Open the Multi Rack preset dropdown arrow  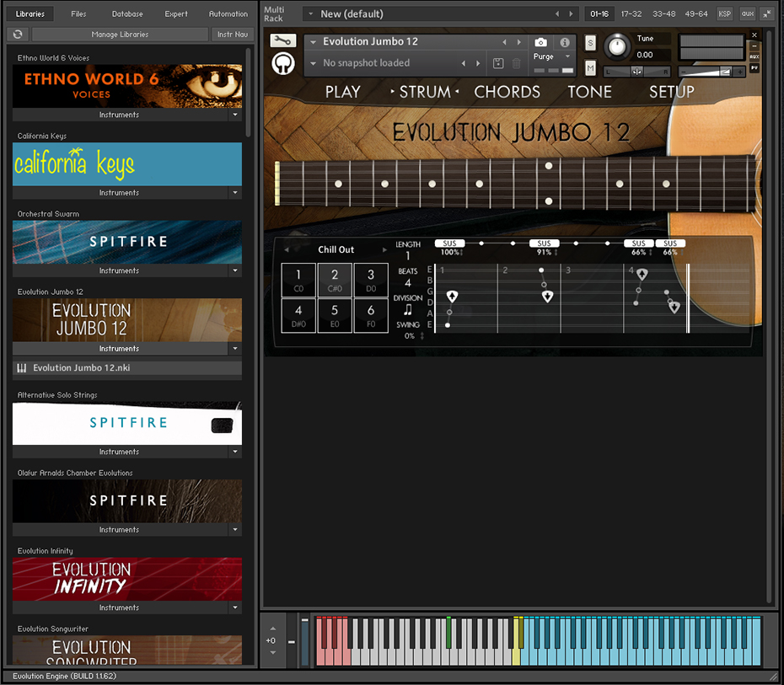point(310,14)
